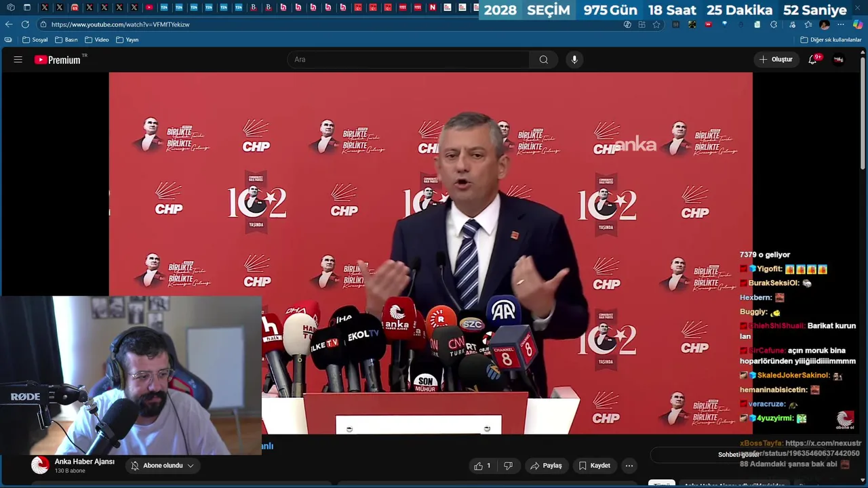Image resolution: width=868 pixels, height=488 pixels.
Task: Go back with browser back arrow
Action: point(9,24)
